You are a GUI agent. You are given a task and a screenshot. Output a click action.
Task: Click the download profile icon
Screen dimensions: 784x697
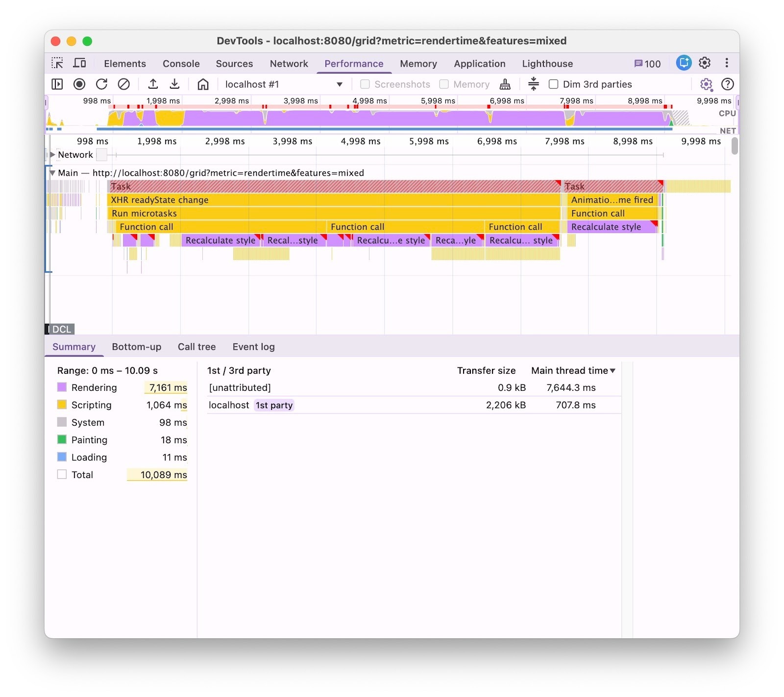click(174, 84)
